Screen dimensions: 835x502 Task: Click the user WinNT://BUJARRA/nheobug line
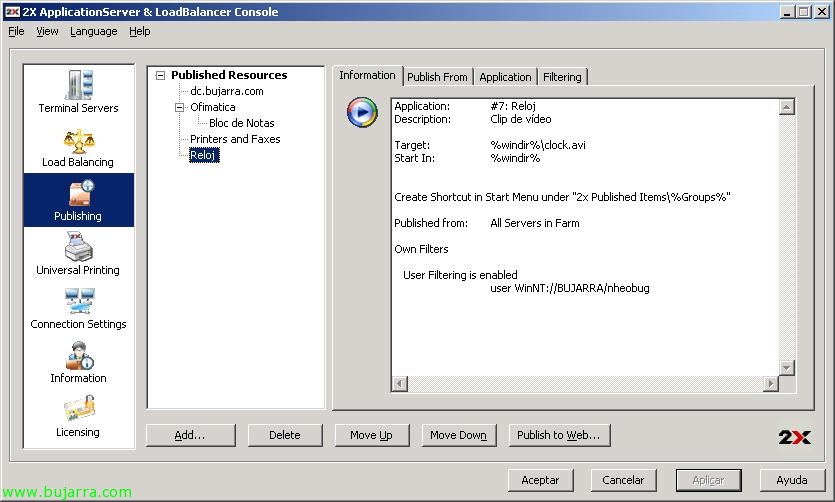click(x=570, y=288)
